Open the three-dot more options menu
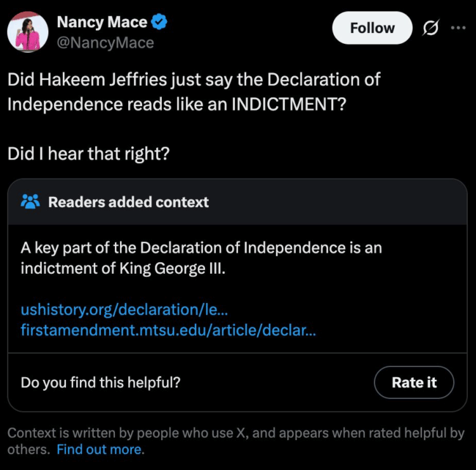Viewport: 476px width, 470px height. (458, 28)
